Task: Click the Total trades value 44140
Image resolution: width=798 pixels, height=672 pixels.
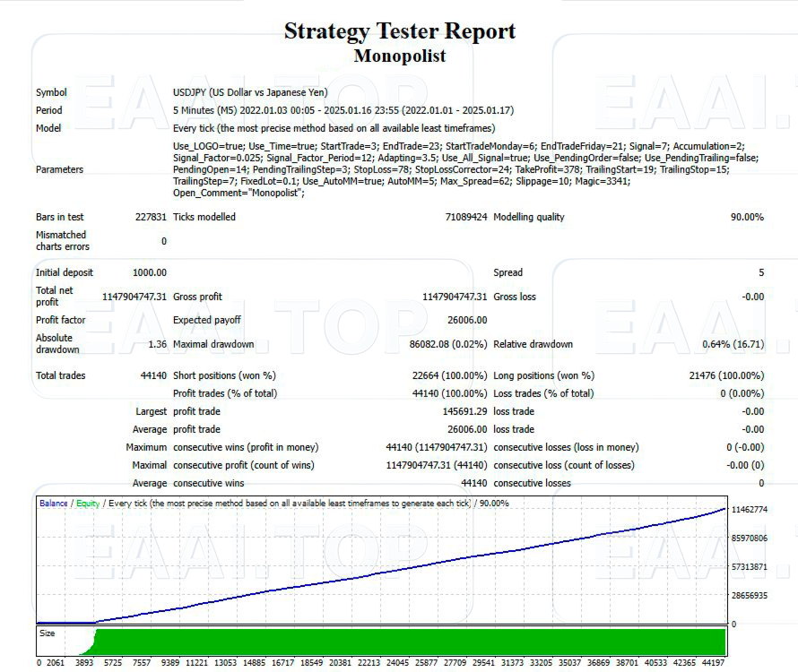Action: click(147, 375)
